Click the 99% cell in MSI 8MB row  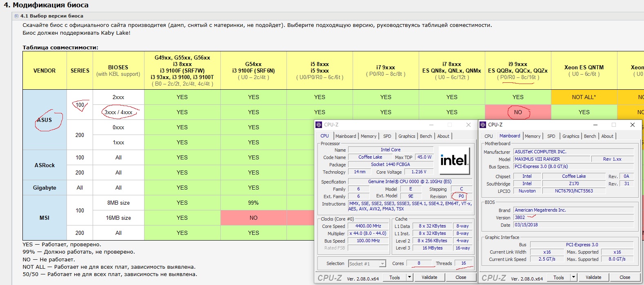[x=253, y=203]
